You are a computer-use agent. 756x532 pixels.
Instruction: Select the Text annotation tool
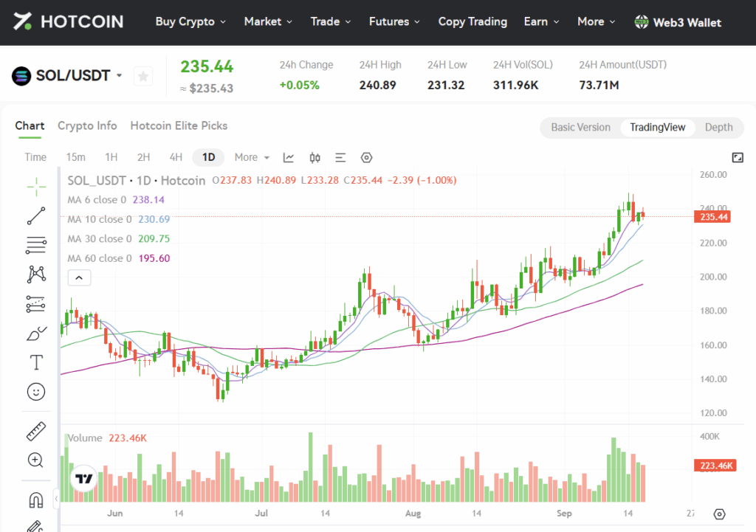click(x=36, y=362)
